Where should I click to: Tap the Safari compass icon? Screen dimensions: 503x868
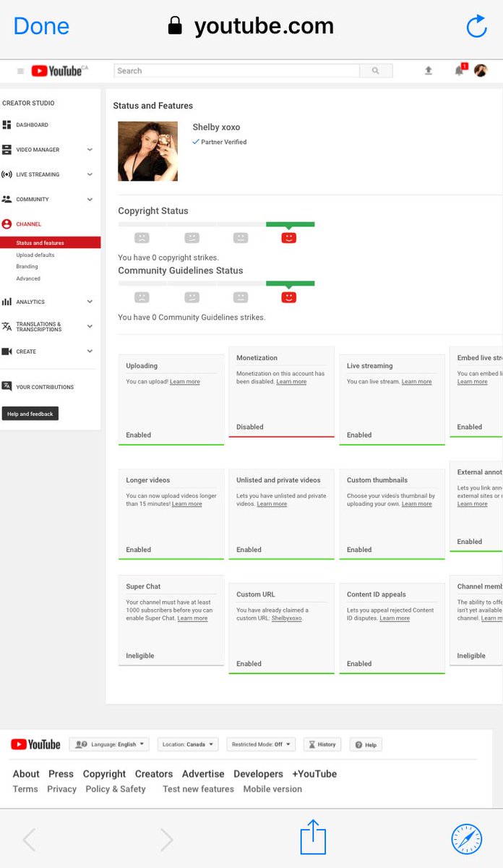click(x=466, y=839)
